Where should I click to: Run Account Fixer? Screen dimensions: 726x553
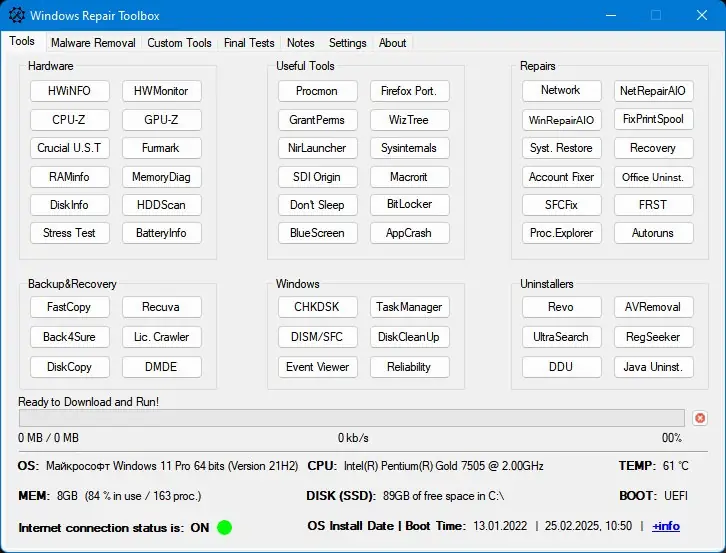[561, 176]
